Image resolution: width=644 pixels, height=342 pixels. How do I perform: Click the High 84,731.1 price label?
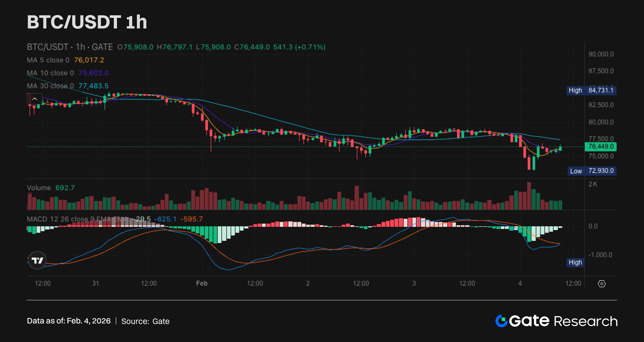591,90
